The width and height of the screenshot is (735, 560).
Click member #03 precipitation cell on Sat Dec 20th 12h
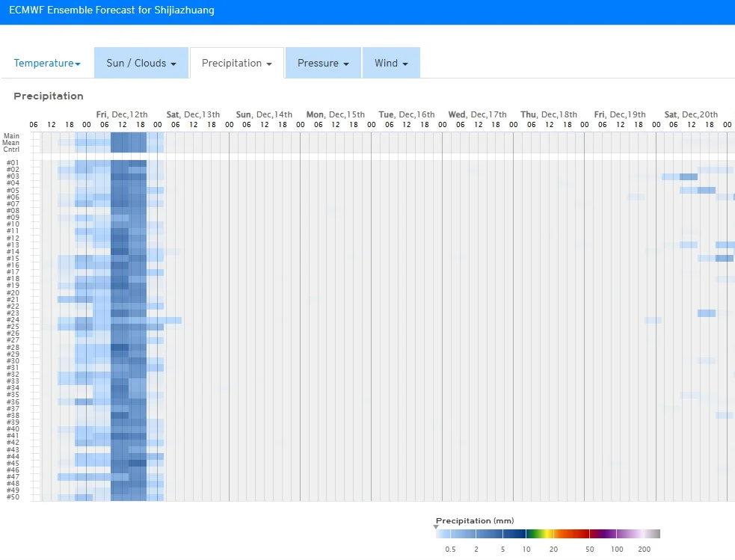(689, 176)
